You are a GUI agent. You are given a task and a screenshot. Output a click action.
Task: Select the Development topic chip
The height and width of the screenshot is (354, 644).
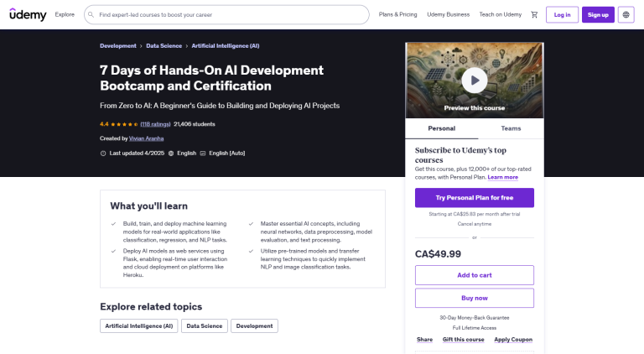254,326
